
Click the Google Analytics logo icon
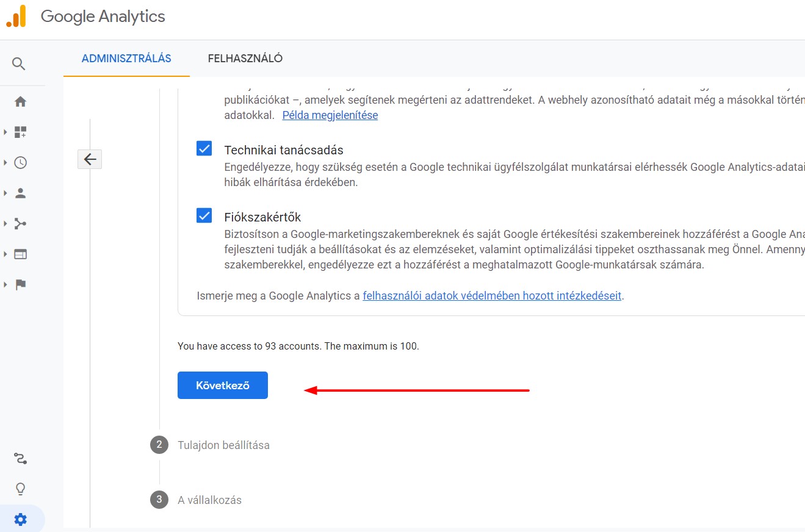16,16
